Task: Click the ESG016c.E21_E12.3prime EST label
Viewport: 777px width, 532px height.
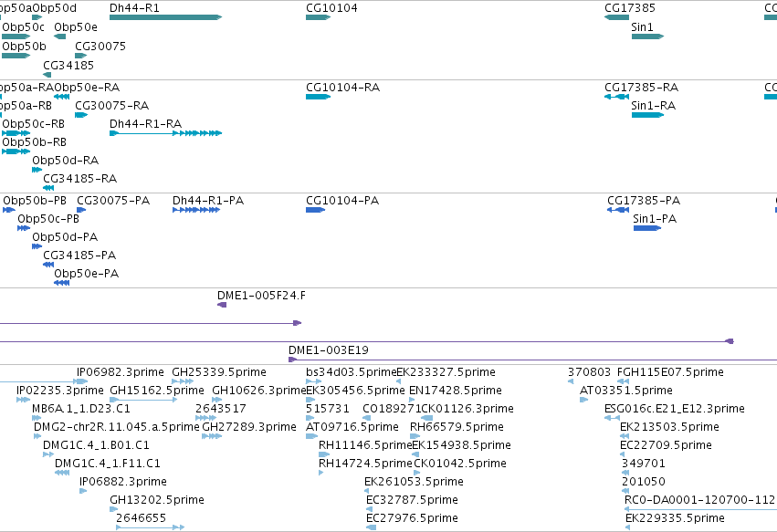Action: tap(675, 409)
